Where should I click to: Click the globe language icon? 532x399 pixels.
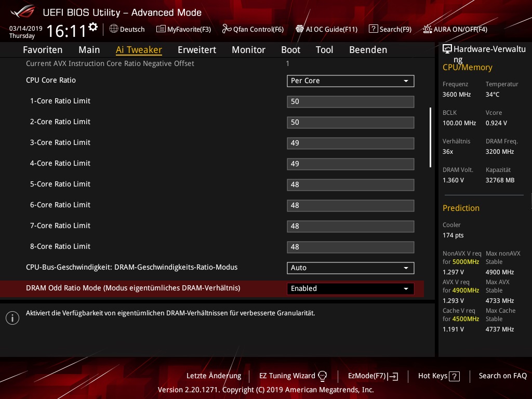[114, 29]
